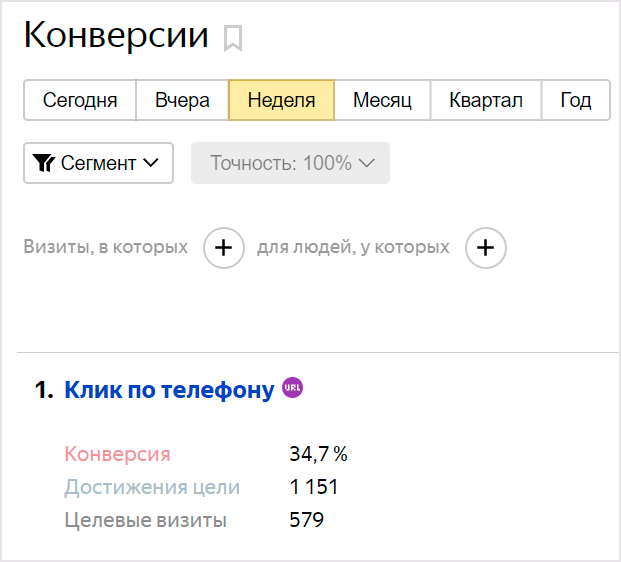
Task: Select the Достижения цели metric label
Action: [152, 487]
